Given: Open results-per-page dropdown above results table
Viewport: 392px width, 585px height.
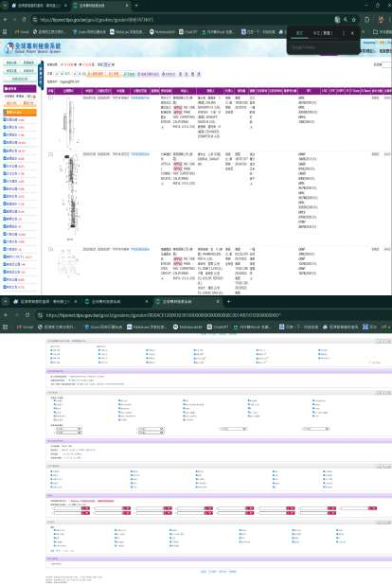Looking at the screenshot, I should click(x=107, y=64).
